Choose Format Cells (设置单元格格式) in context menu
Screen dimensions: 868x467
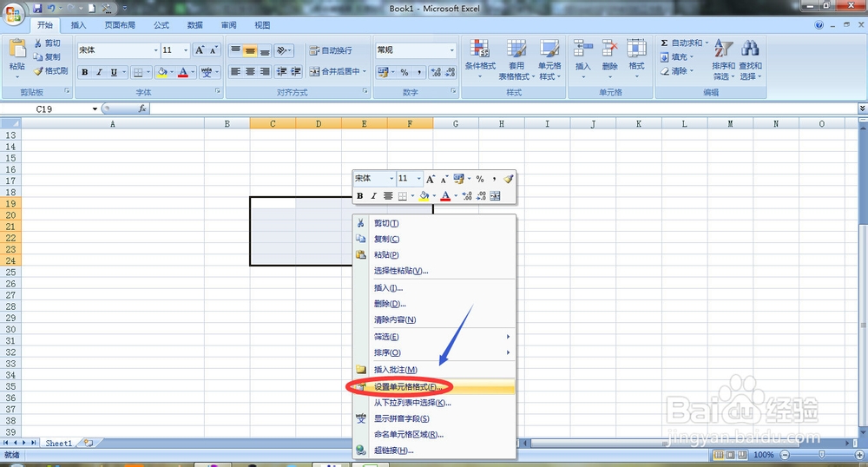point(435,387)
